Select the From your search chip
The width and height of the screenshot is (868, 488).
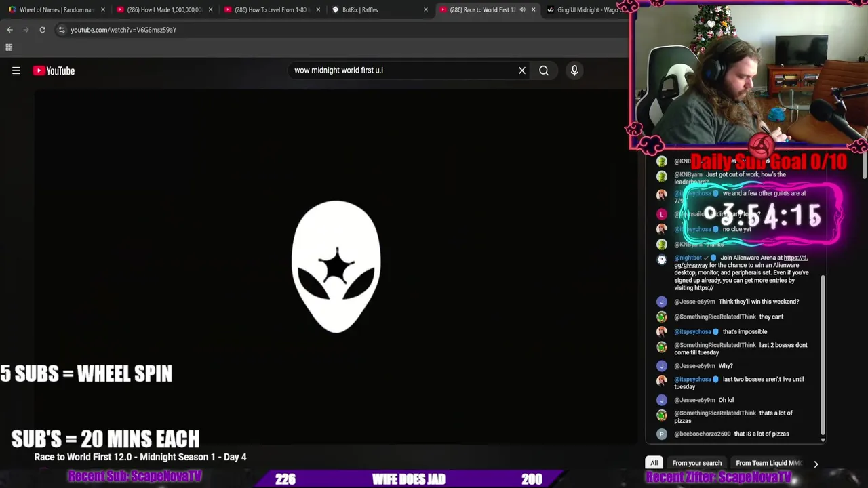[696, 463]
